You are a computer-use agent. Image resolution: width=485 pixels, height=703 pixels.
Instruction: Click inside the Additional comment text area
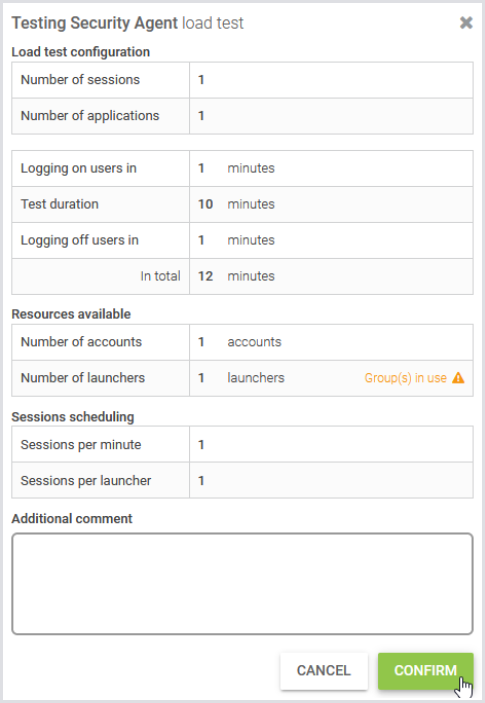[242, 584]
